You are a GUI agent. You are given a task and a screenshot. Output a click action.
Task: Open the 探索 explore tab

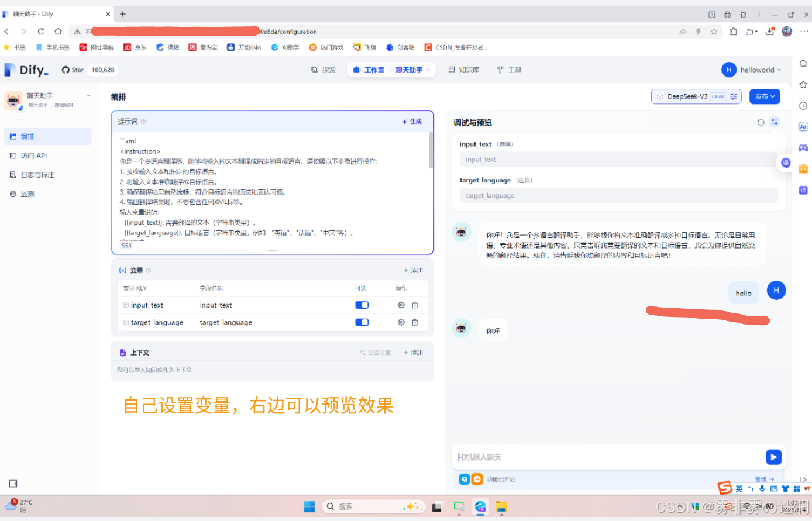pos(324,70)
